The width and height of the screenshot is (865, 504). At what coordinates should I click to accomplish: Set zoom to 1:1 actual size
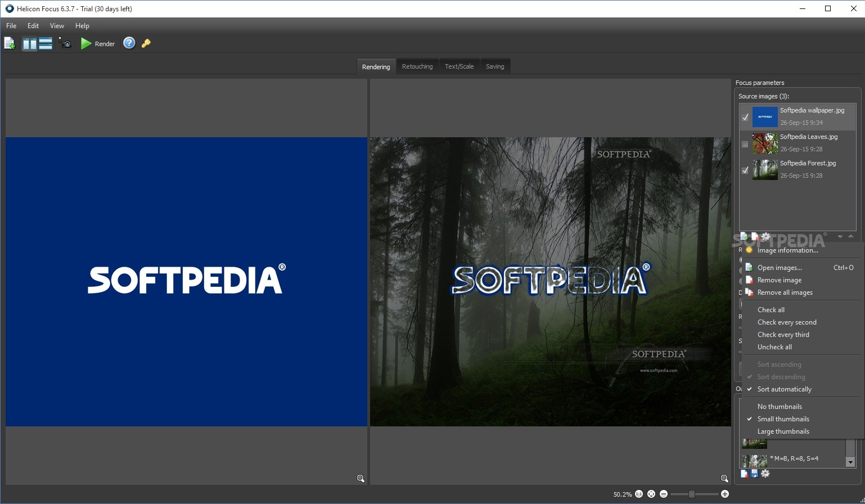(639, 494)
